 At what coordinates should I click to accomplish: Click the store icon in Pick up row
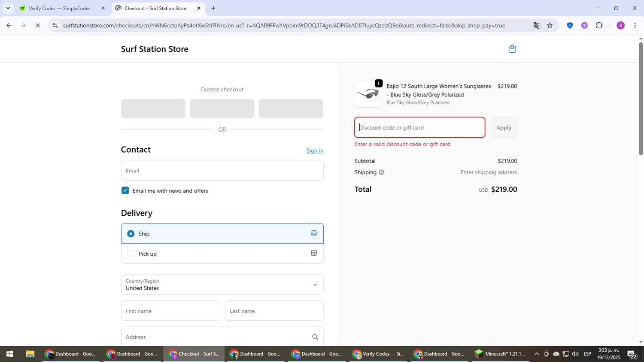pyautogui.click(x=314, y=253)
